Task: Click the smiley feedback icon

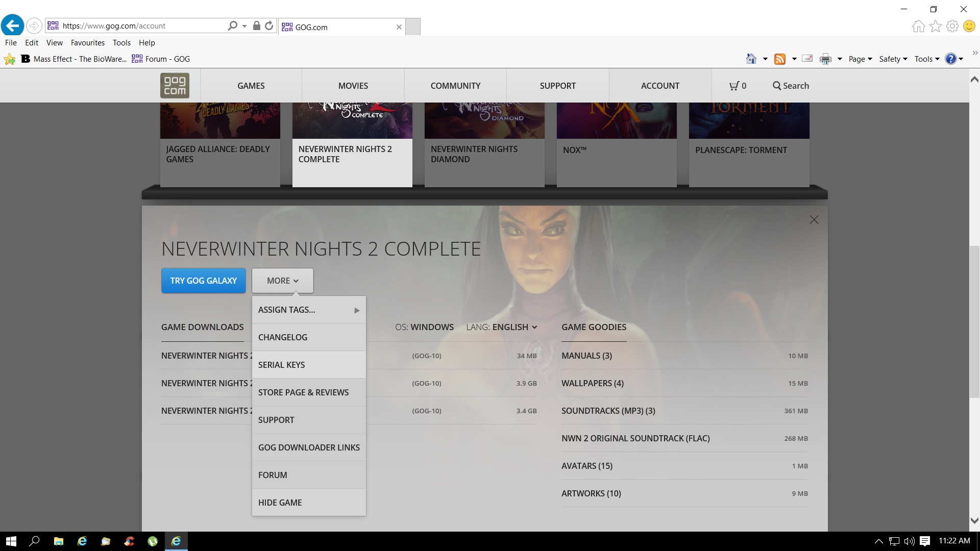Action: pos(969,26)
